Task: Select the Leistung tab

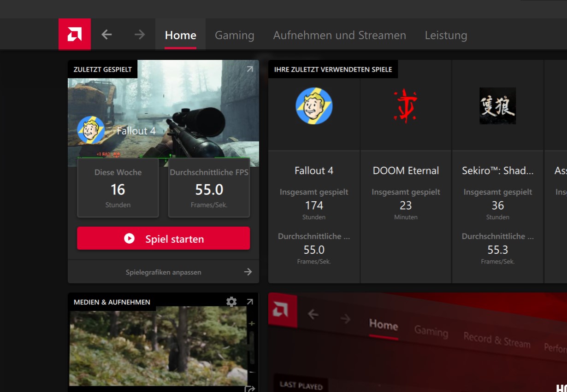Action: coord(446,35)
